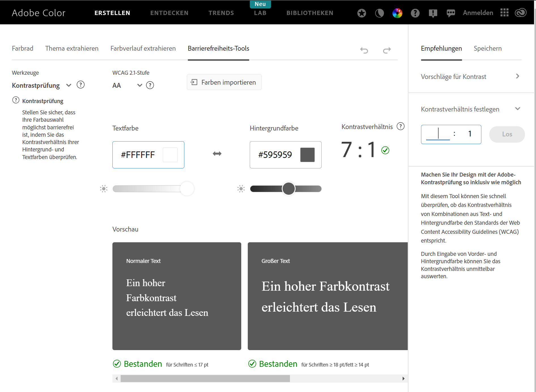This screenshot has width=536, height=392.
Task: Click brightness icon of Hintergrundfarbe slider
Action: pyautogui.click(x=241, y=189)
